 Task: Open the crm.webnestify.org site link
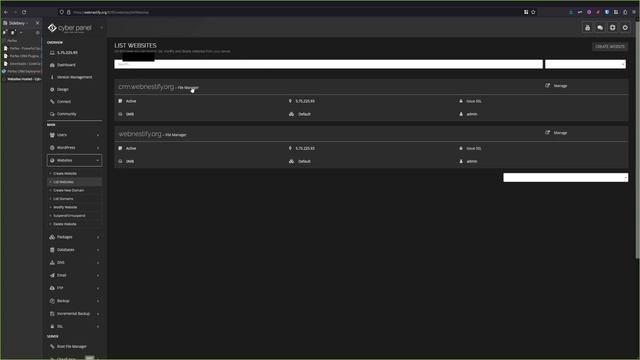click(146, 87)
